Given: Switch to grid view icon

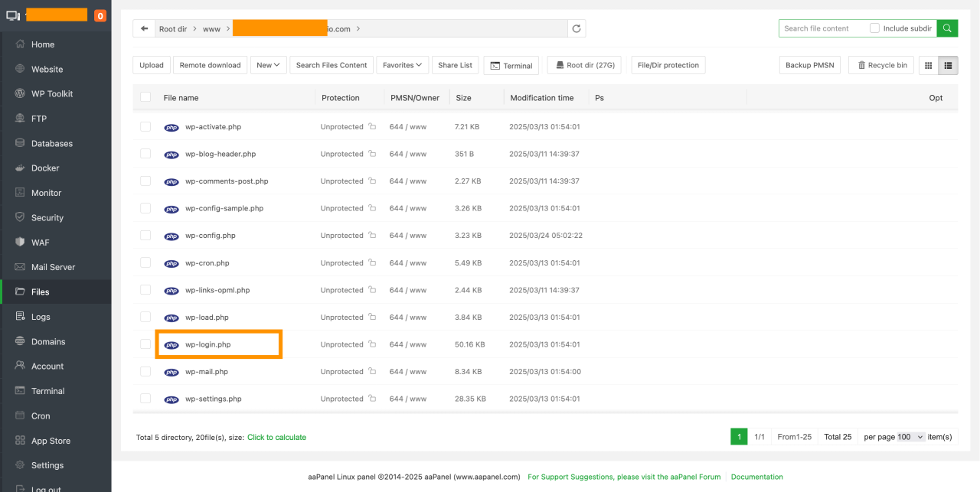Looking at the screenshot, I should tap(929, 66).
